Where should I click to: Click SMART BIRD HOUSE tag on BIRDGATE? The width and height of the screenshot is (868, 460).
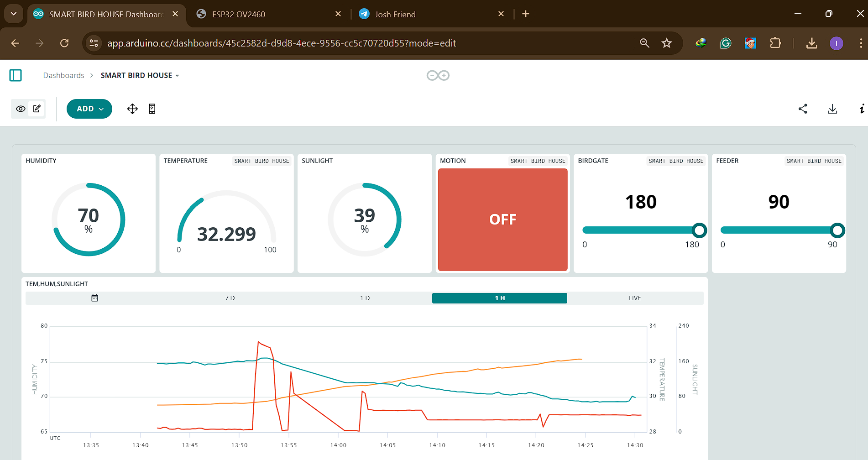(x=676, y=161)
